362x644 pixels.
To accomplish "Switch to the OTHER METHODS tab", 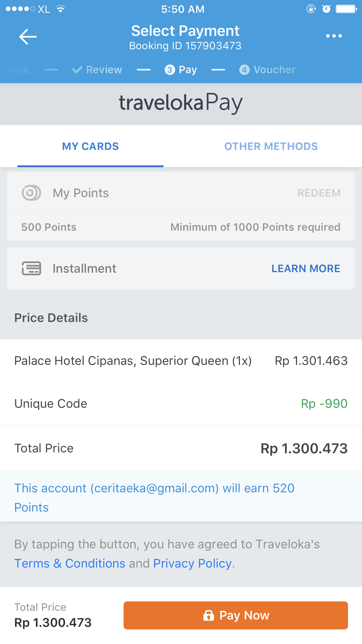I will tap(271, 146).
